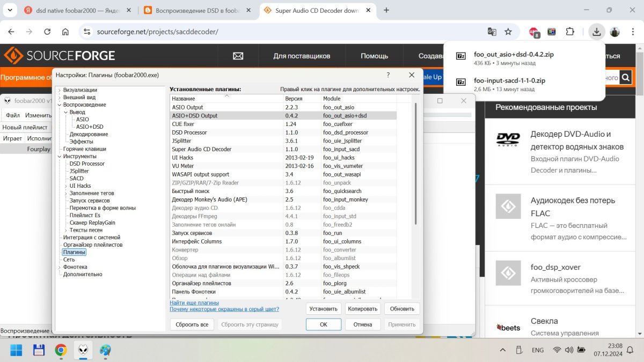The height and width of the screenshot is (362, 644).
Task: Confirm settings with OK button
Action: [324, 324]
